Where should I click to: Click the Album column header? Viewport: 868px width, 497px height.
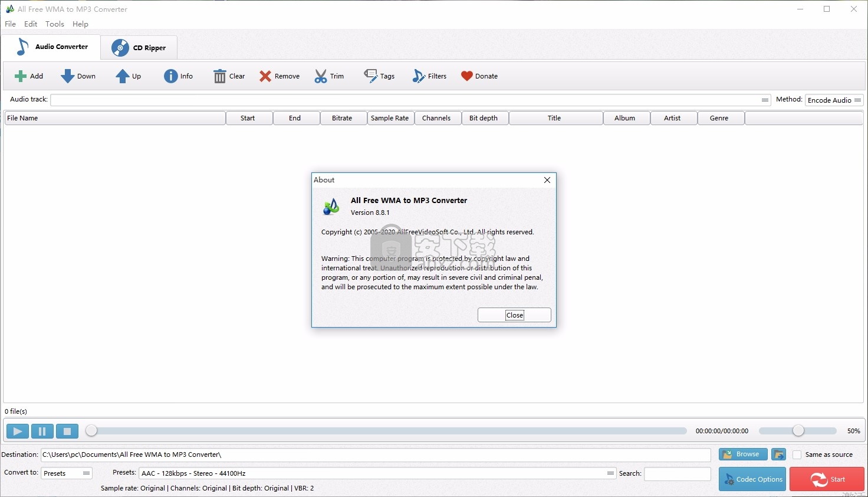click(x=627, y=118)
